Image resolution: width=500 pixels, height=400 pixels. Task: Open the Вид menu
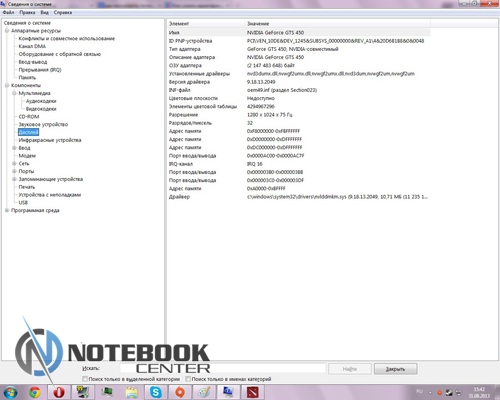pos(44,12)
